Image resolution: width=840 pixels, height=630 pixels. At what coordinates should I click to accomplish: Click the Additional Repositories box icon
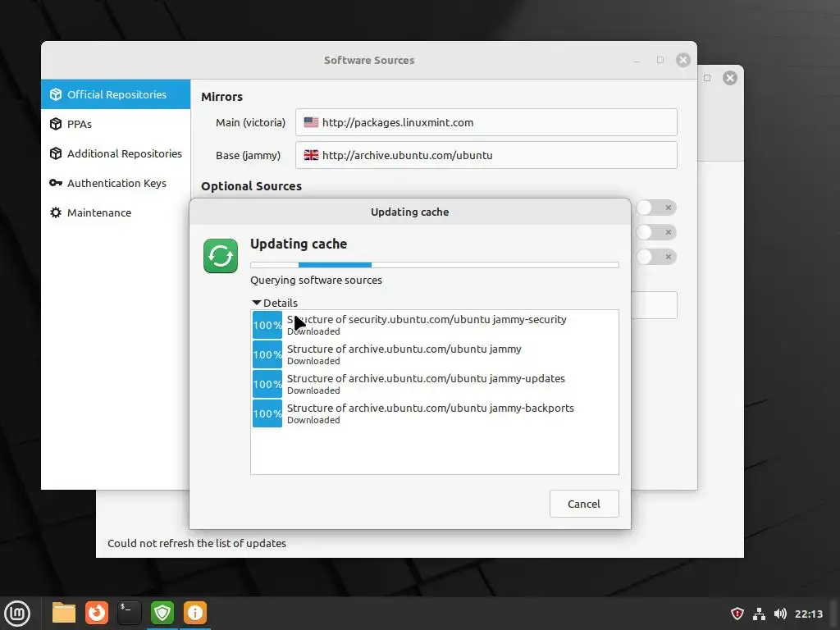56,153
